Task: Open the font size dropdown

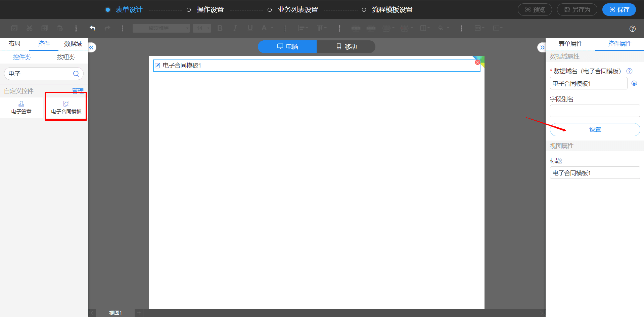Action: 202,28
